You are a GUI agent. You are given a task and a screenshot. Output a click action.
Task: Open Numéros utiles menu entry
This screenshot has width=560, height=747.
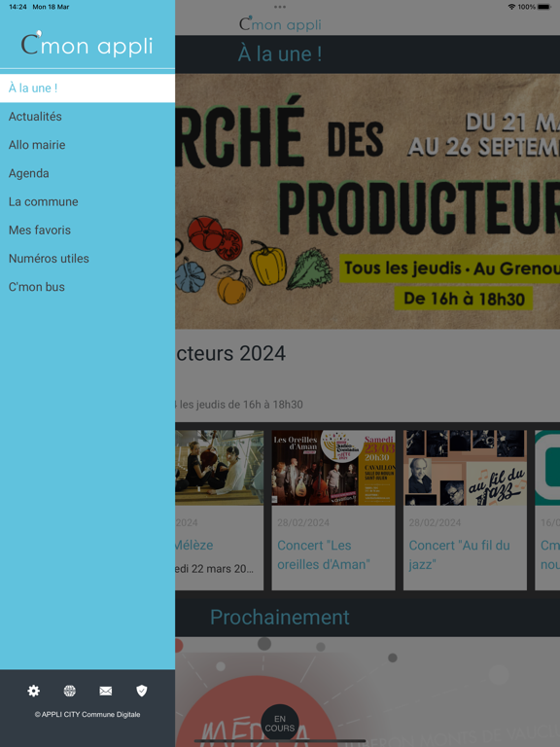point(87,259)
